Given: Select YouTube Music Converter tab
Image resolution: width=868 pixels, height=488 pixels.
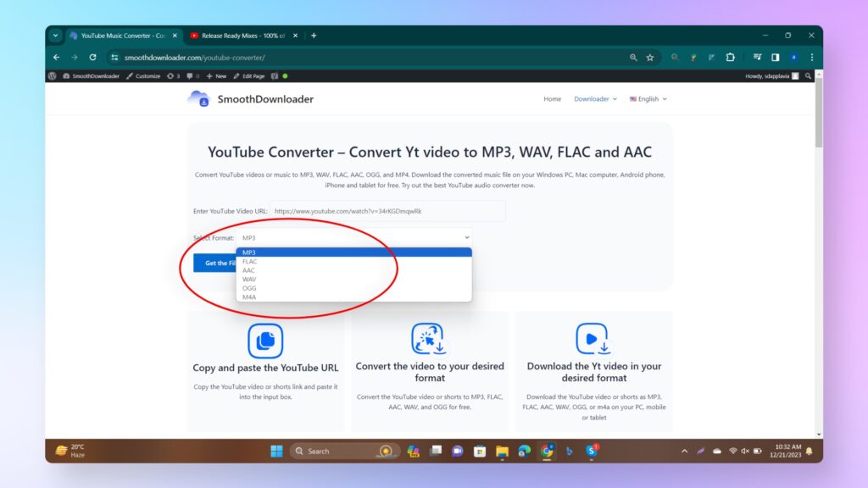Looking at the screenshot, I should [x=122, y=36].
